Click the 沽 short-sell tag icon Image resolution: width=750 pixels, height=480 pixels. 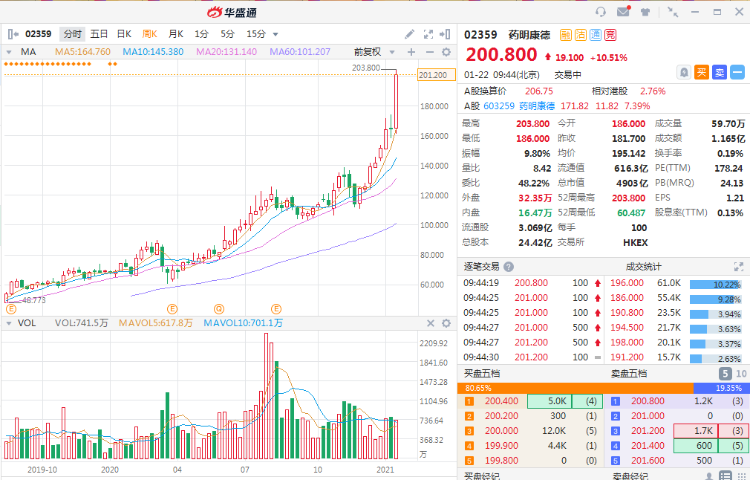(x=580, y=34)
